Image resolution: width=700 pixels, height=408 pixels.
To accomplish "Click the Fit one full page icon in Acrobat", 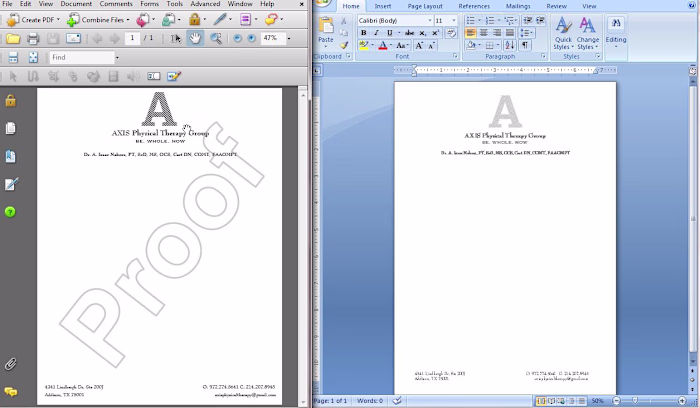I will (x=33, y=57).
